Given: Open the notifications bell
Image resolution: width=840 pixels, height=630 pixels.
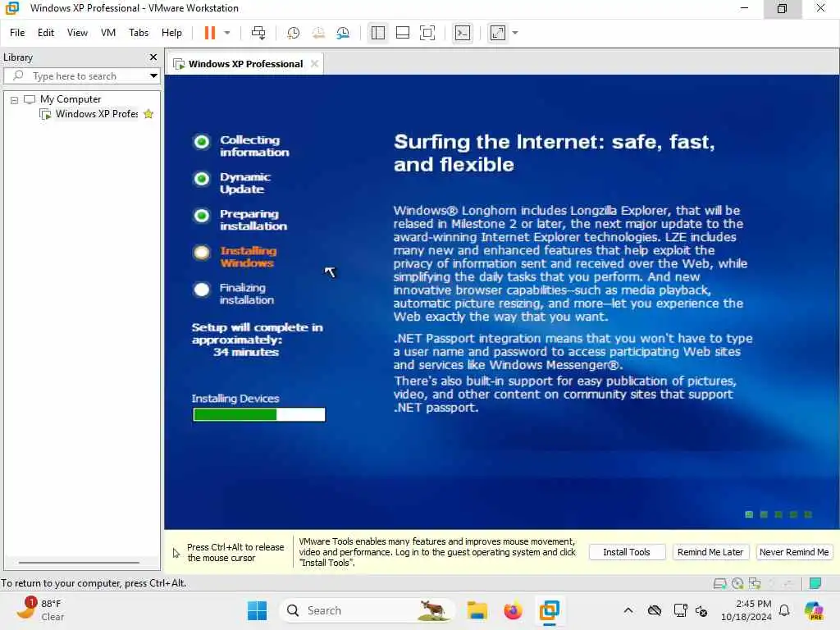Looking at the screenshot, I should click(784, 610).
